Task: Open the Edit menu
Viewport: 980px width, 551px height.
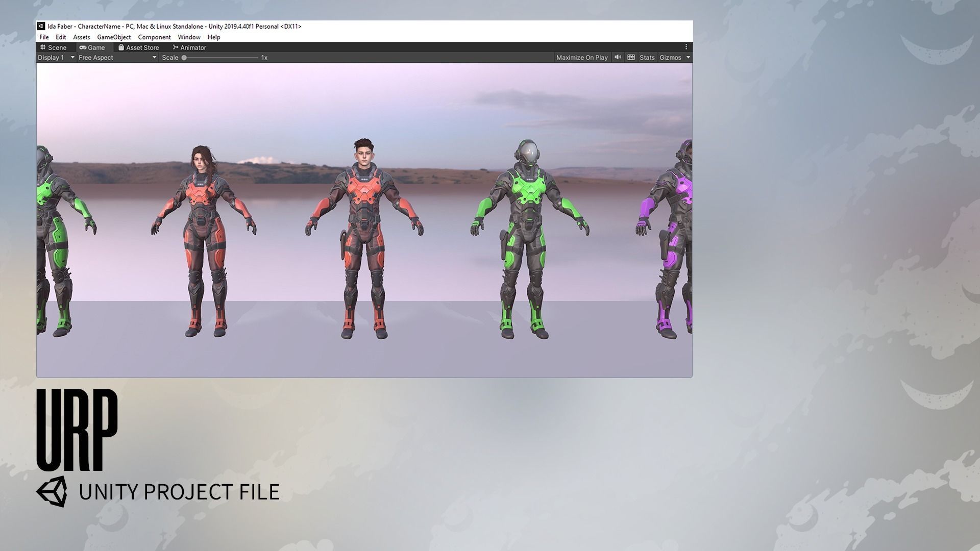Action: pos(61,37)
